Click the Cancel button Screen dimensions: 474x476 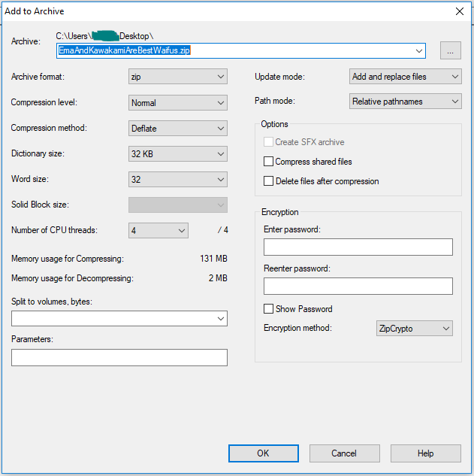pos(344,453)
